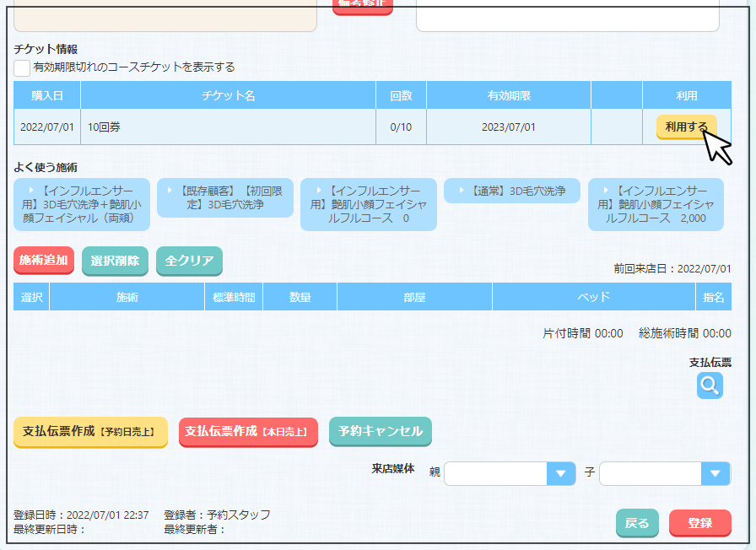Click the 選択削除 button
Screen dimensions: 756x550
pos(116,261)
